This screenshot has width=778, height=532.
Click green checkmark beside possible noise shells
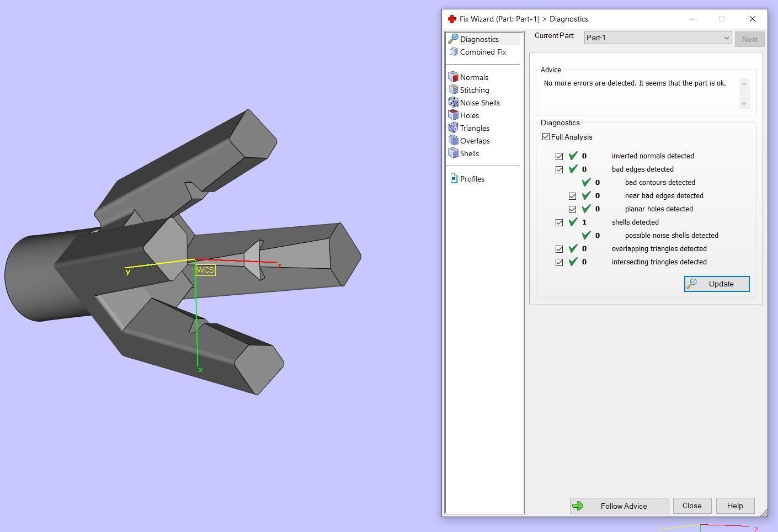pyautogui.click(x=586, y=235)
